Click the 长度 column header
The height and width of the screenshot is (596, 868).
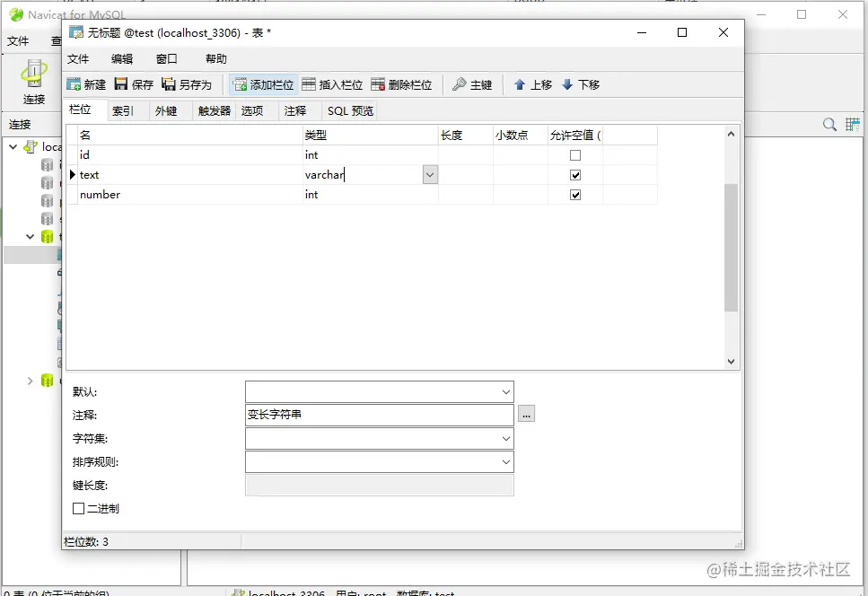466,135
